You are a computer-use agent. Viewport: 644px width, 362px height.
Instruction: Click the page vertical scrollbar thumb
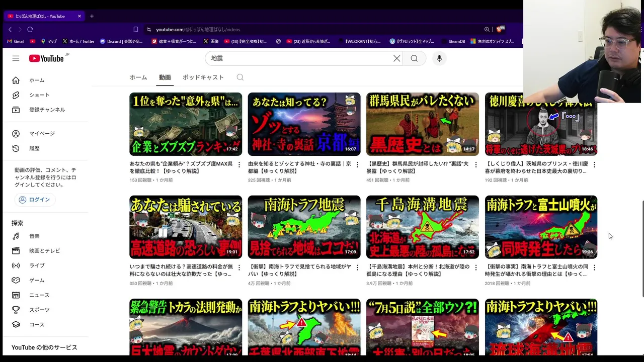coord(642,249)
